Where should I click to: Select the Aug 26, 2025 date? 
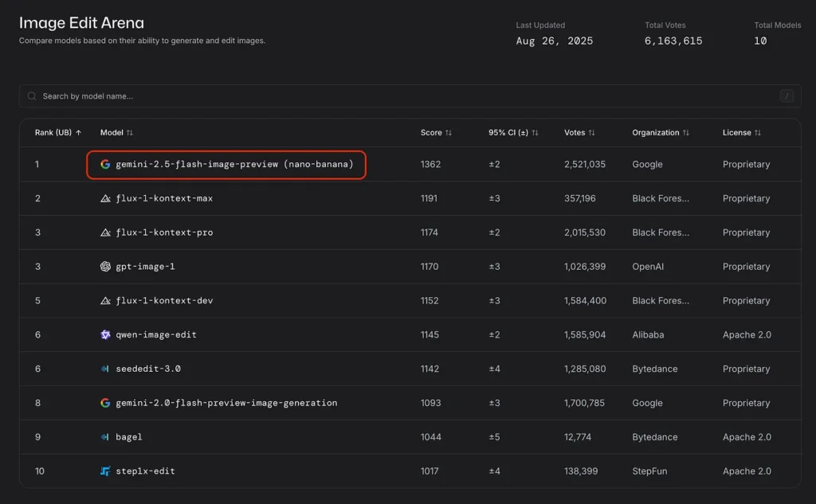pos(555,41)
